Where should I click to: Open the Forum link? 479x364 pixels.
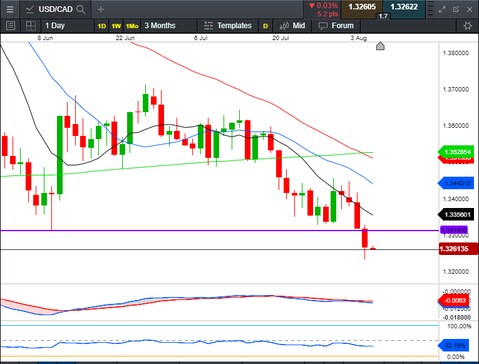pyautogui.click(x=343, y=26)
